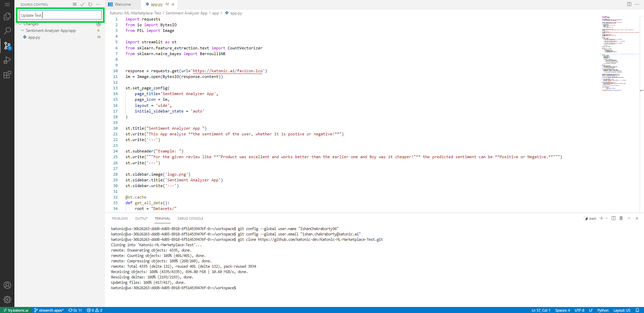Click into the commit message input field
The width and height of the screenshot is (644, 313).
pos(60,15)
